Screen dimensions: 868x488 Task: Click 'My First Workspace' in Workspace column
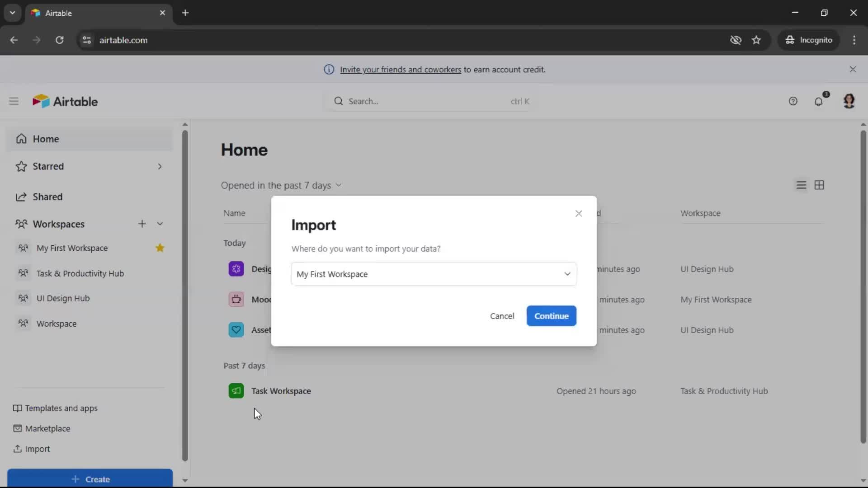716,300
